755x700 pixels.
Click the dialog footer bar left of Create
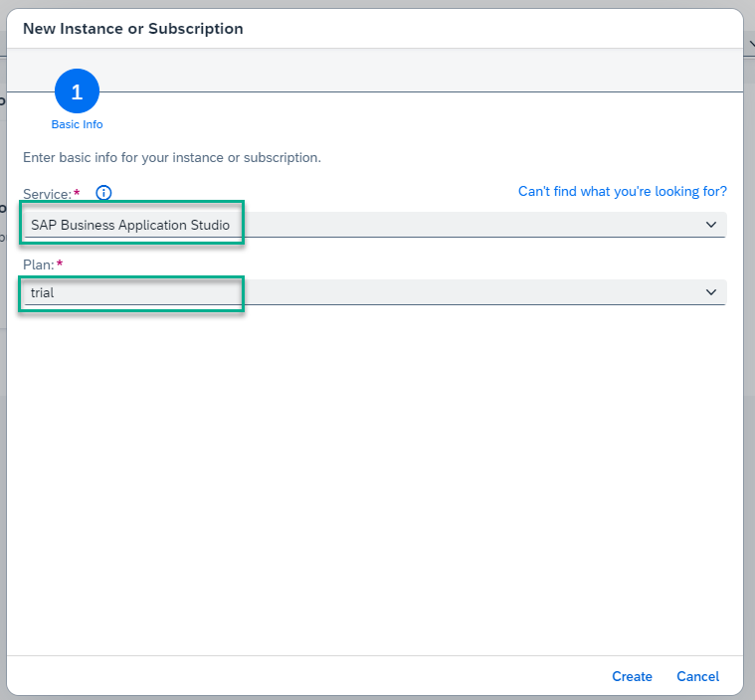pyautogui.click(x=298, y=676)
